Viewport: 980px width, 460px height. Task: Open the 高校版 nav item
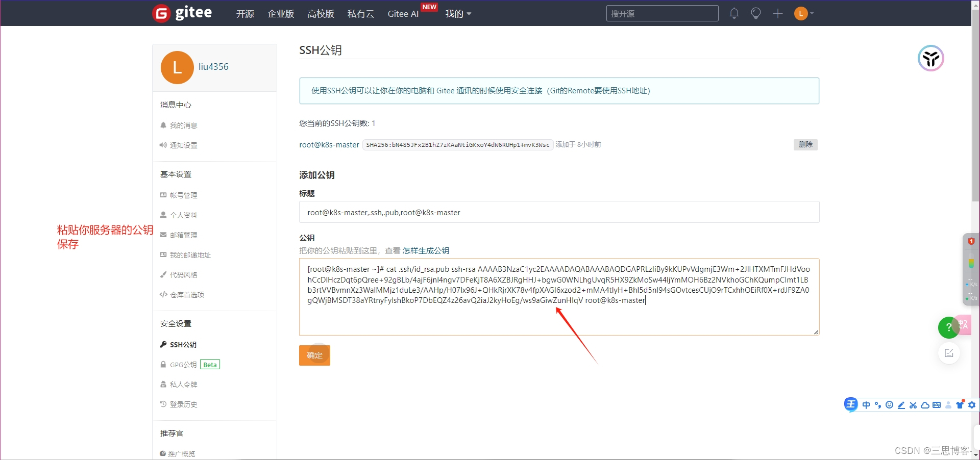point(321,14)
